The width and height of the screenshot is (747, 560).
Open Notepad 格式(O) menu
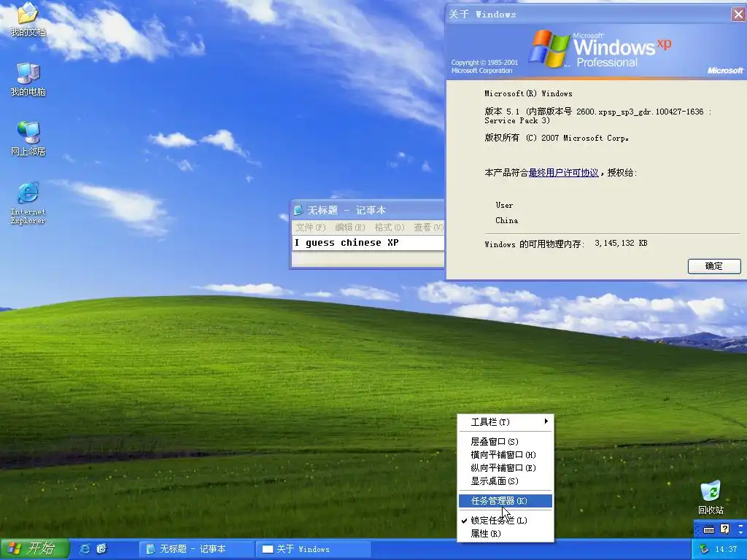390,227
